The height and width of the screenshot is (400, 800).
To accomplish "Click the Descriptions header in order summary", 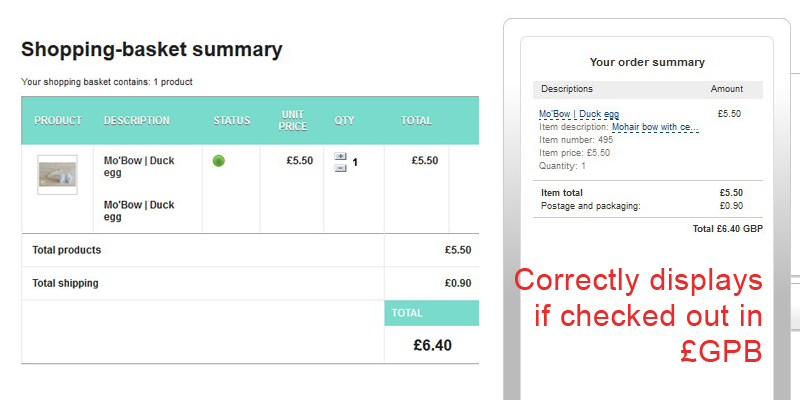I will pos(567,89).
